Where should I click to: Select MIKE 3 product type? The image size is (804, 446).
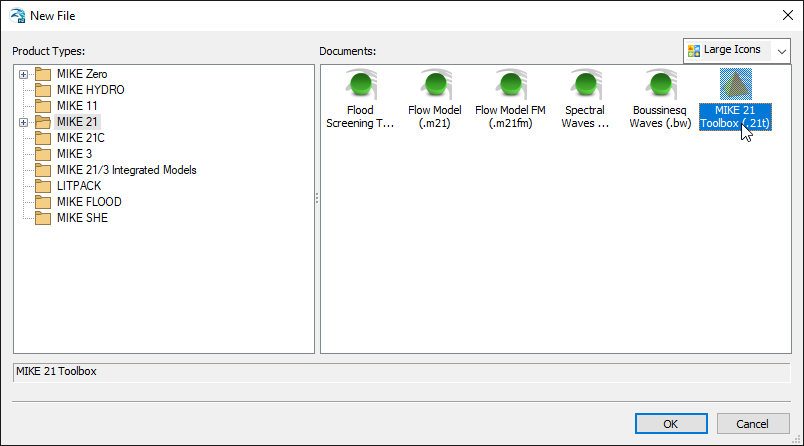73,154
